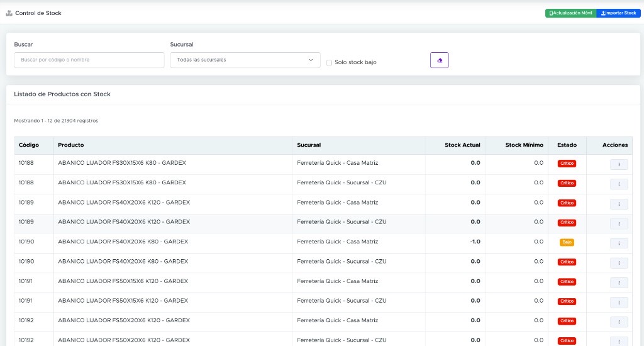The width and height of the screenshot is (644, 346).
Task: Click the Estado column header
Action: pos(567,145)
